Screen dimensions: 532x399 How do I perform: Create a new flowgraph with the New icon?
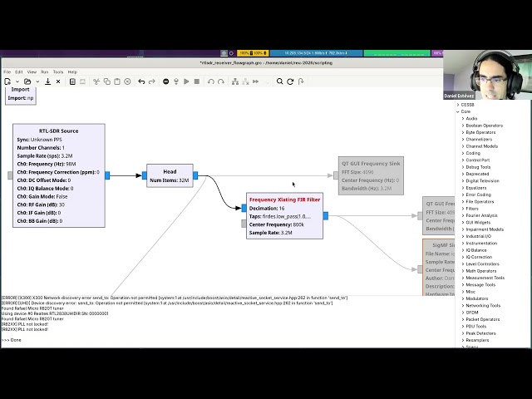[x=7, y=81]
